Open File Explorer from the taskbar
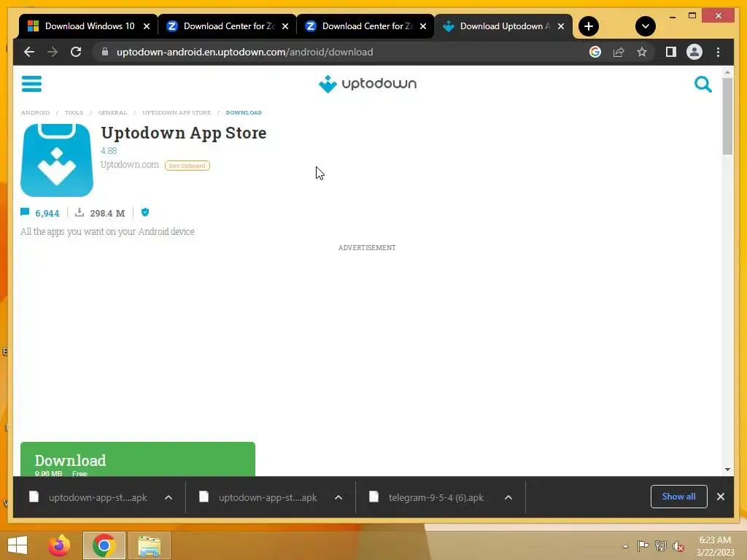 (149, 545)
